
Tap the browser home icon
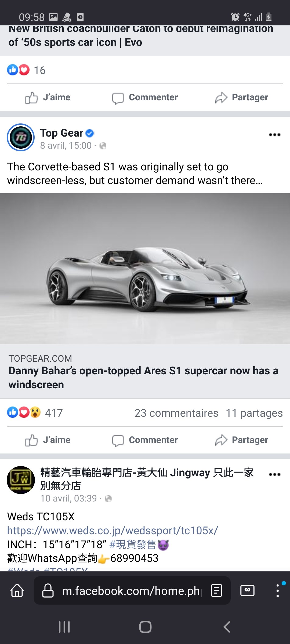pyautogui.click(x=17, y=591)
